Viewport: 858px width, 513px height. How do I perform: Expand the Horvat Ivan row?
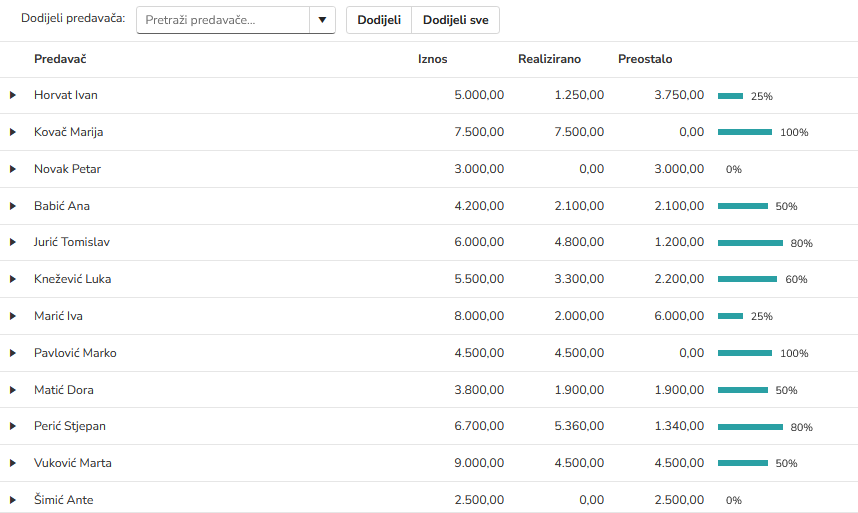(x=13, y=95)
